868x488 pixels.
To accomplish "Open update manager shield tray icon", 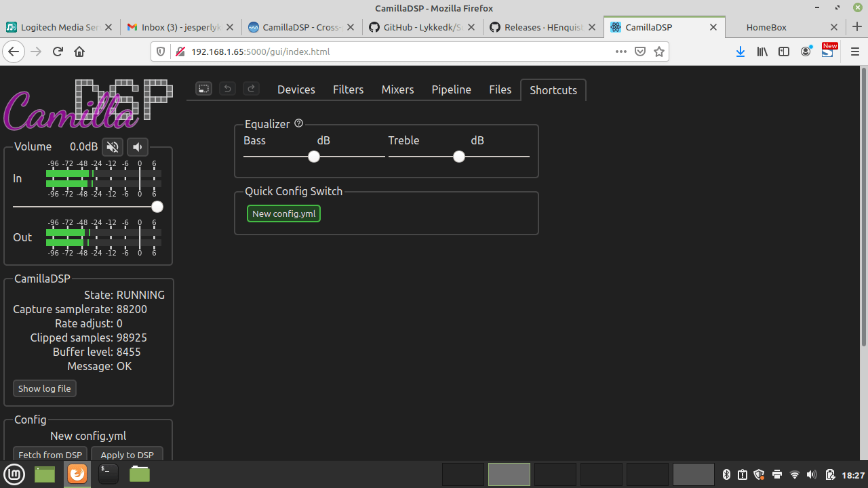I will [x=759, y=474].
